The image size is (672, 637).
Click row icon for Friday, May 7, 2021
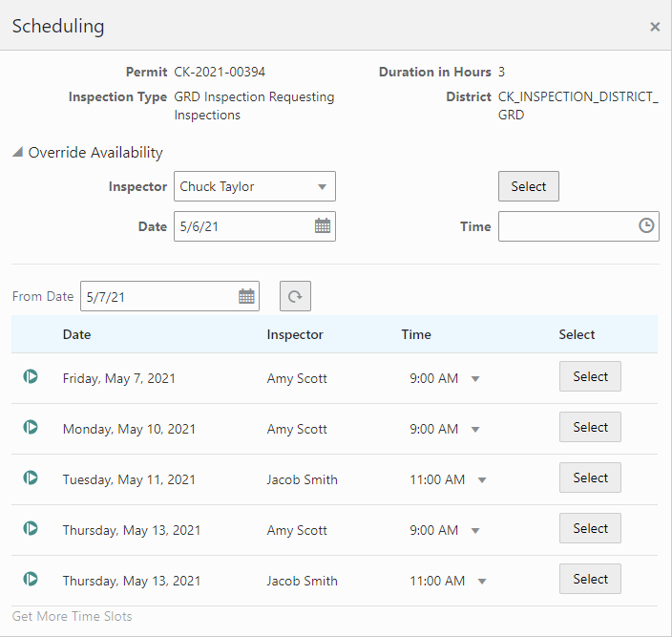pyautogui.click(x=31, y=377)
